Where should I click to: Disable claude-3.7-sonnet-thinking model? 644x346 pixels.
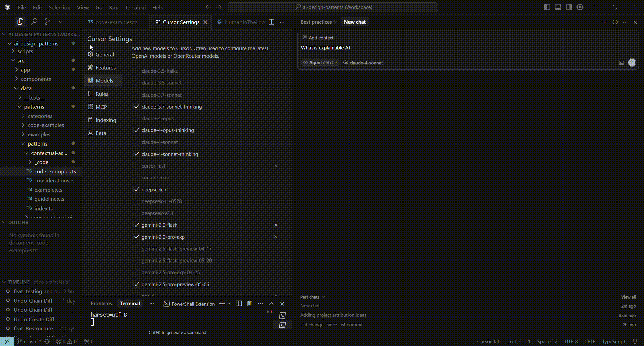point(137,107)
